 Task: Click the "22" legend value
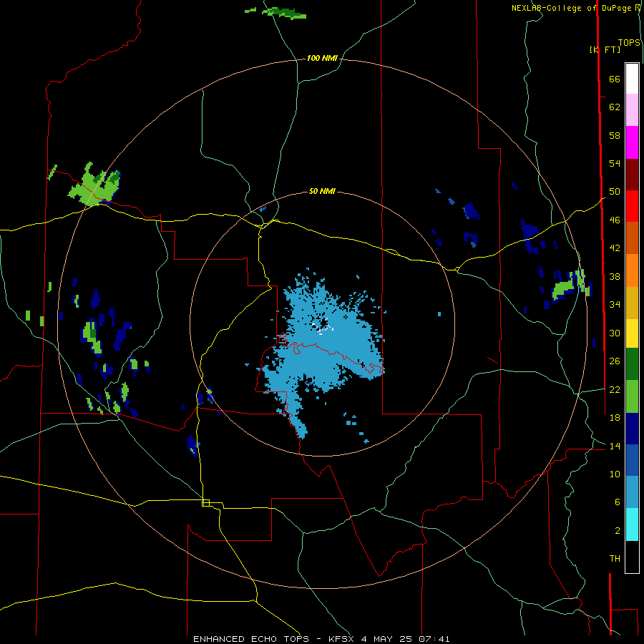coord(615,389)
